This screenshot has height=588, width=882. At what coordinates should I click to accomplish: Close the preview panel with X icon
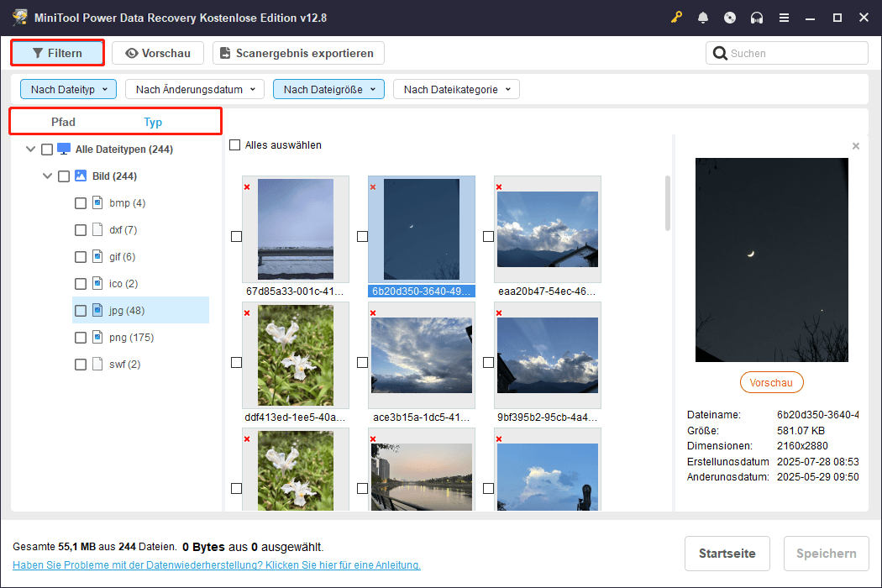tap(856, 146)
